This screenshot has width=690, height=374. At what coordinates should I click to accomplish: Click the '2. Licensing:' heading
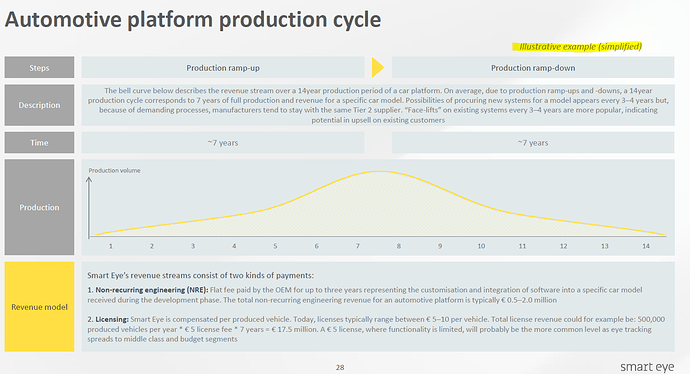pyautogui.click(x=108, y=319)
